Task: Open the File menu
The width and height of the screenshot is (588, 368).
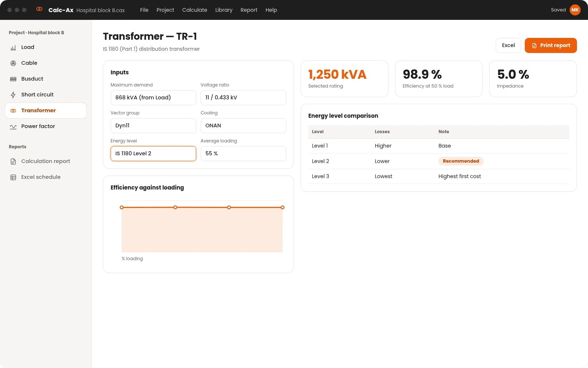Action: point(144,10)
